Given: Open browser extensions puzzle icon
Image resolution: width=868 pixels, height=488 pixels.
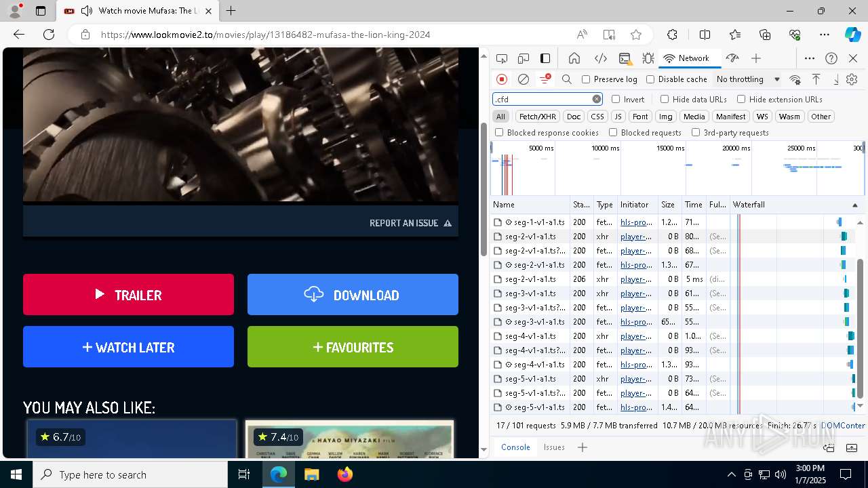Looking at the screenshot, I should [x=672, y=35].
